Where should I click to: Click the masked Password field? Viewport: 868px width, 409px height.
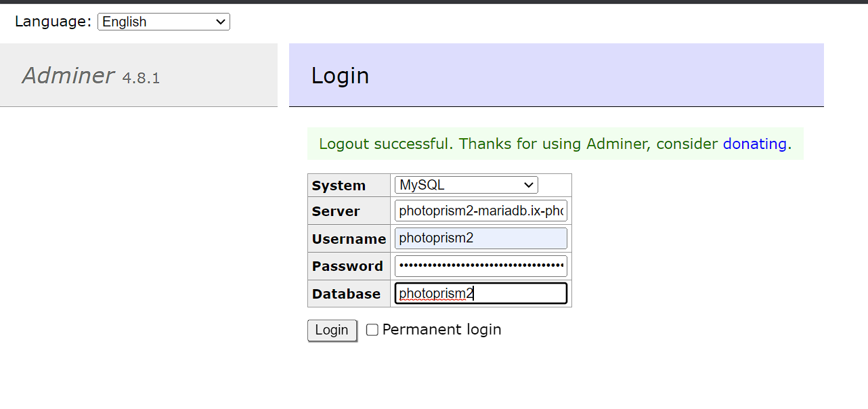click(x=481, y=265)
